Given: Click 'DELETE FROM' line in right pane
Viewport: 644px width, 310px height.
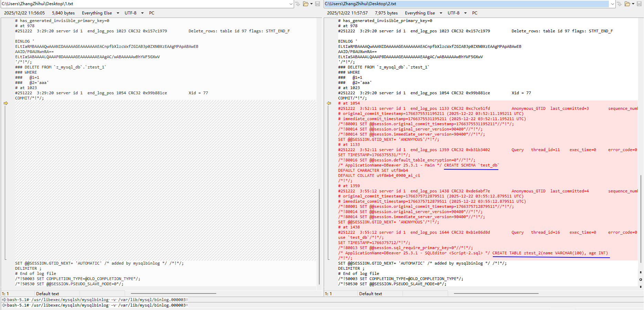Looking at the screenshot, I should 384,67.
